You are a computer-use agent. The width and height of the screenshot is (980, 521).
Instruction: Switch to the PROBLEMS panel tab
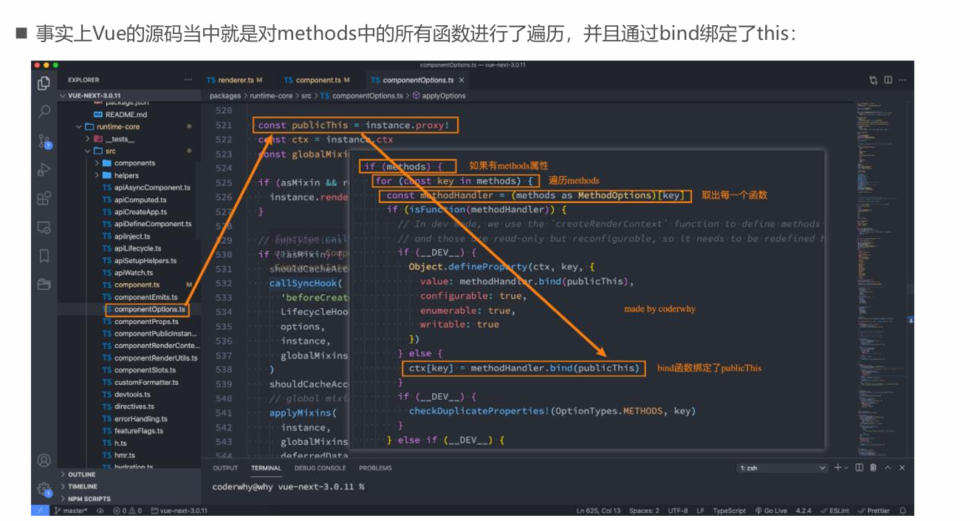pyautogui.click(x=375, y=468)
